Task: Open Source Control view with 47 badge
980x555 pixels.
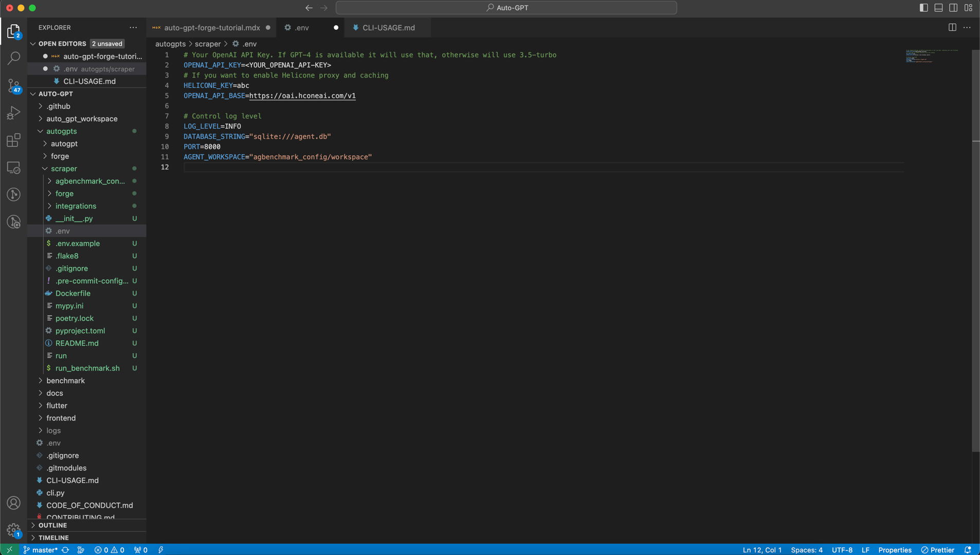Action: tap(14, 86)
